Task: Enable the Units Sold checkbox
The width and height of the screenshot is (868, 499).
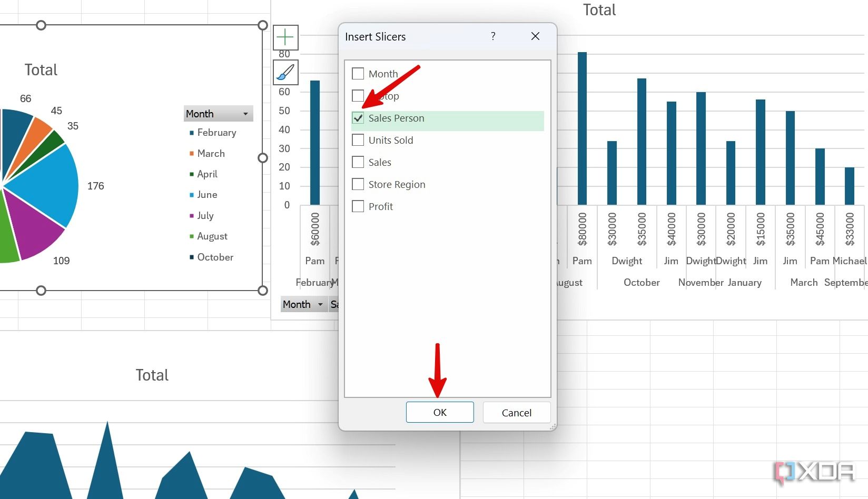Action: 358,140
